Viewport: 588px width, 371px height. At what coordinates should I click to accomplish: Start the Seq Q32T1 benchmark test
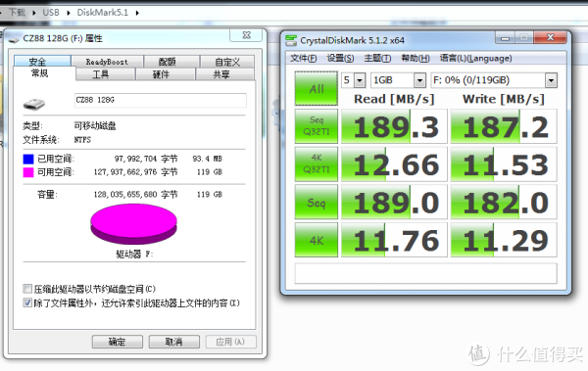pyautogui.click(x=317, y=126)
